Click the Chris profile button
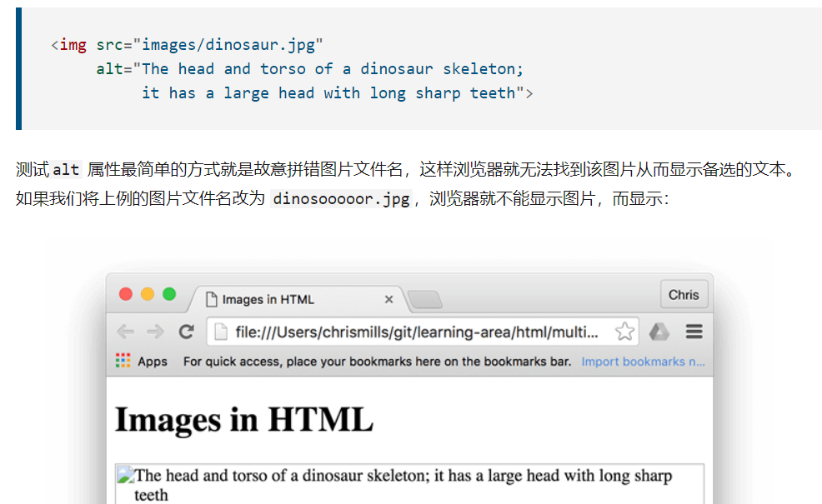The height and width of the screenshot is (504, 822). point(684,295)
